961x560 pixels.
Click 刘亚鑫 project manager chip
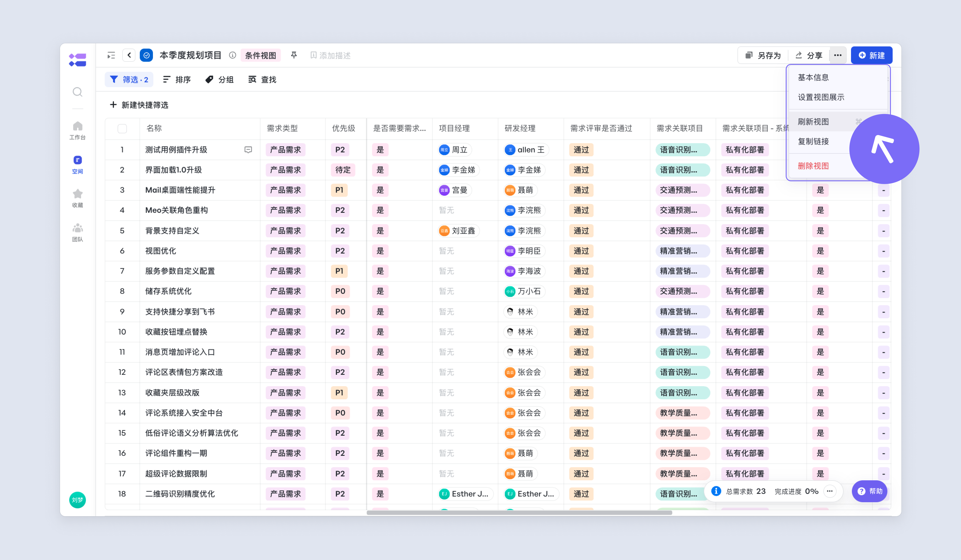(458, 231)
